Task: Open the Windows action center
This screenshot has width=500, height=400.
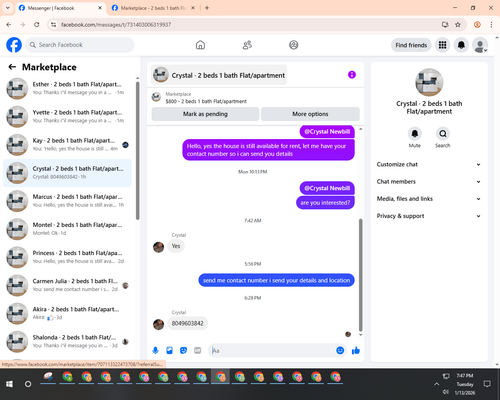Action: click(x=487, y=384)
